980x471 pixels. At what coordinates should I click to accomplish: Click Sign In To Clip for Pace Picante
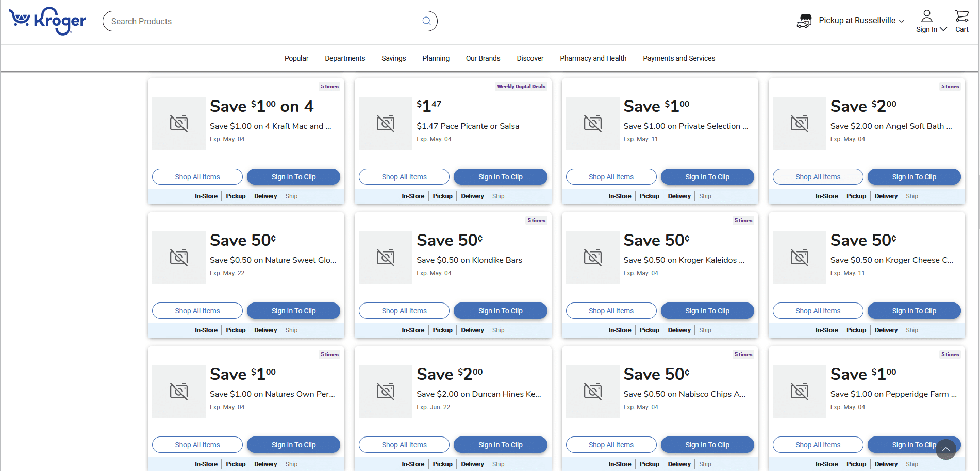point(501,177)
